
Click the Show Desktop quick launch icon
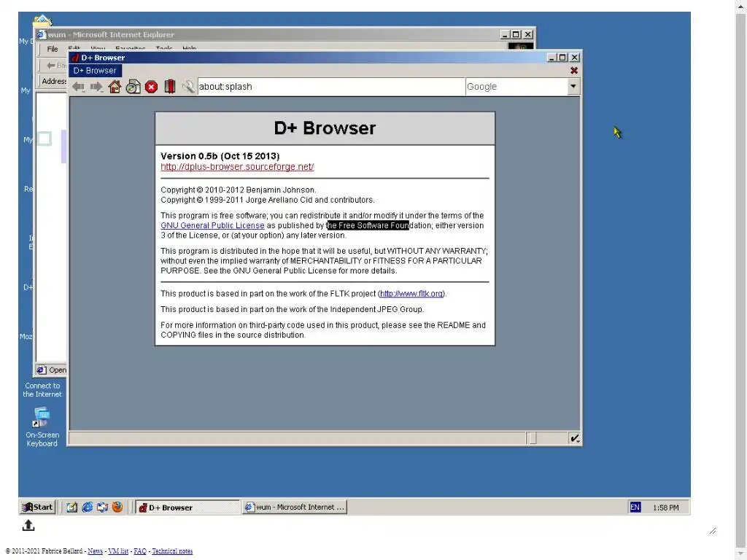pyautogui.click(x=71, y=507)
